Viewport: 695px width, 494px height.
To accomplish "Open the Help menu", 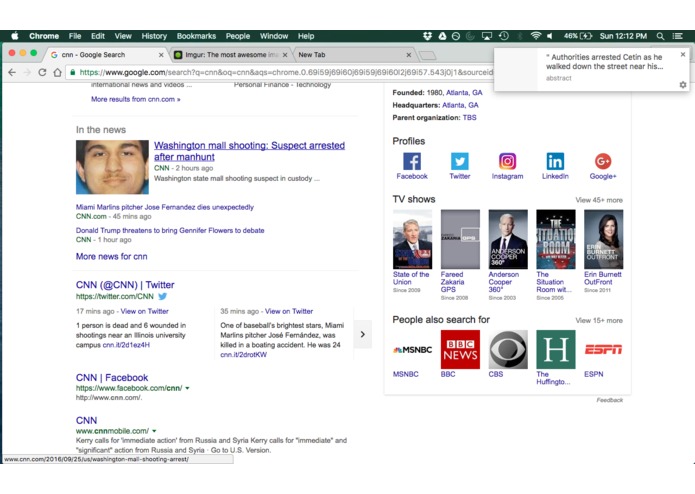I will click(x=306, y=36).
